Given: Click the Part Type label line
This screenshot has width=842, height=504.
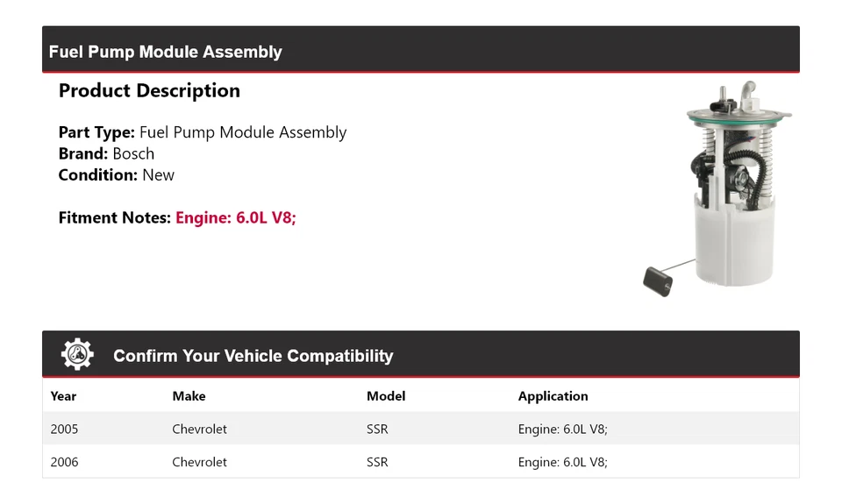Looking at the screenshot, I should 203,132.
